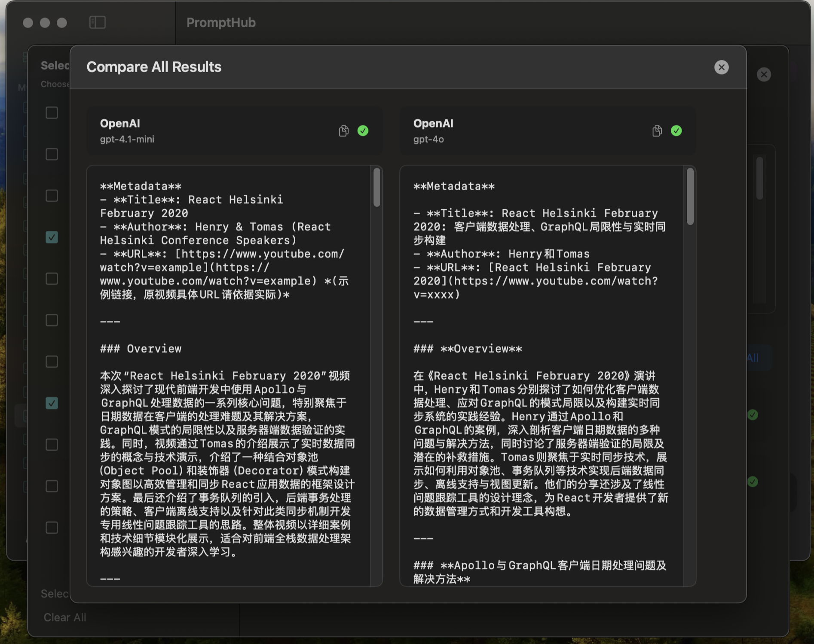This screenshot has width=814, height=644.
Task: Click the red window close traffic light
Action: [28, 22]
